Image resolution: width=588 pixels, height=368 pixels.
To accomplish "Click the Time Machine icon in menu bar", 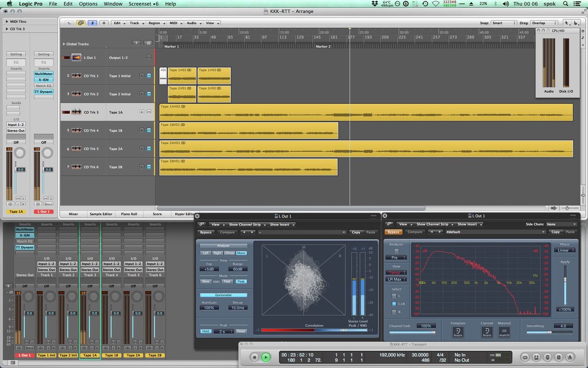I will click(425, 4).
